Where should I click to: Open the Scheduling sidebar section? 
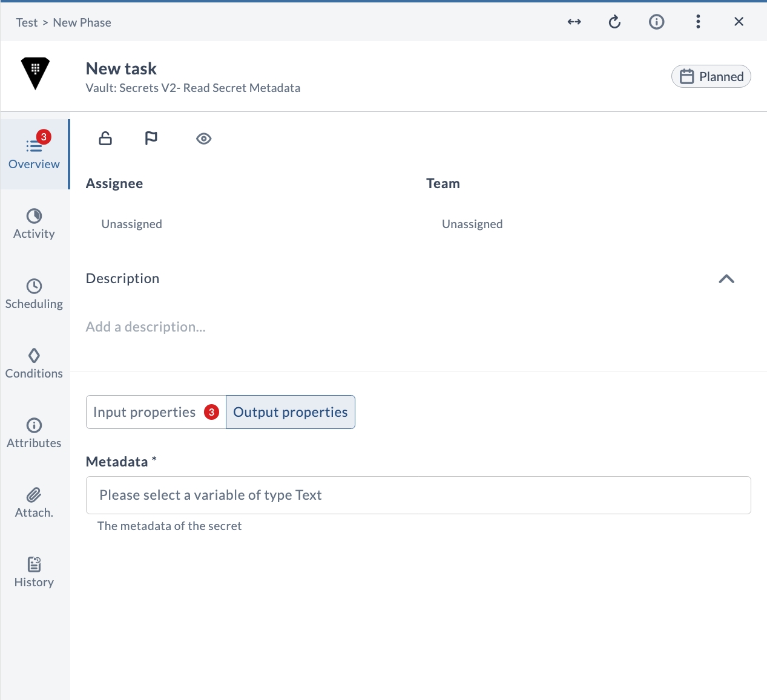coord(34,294)
